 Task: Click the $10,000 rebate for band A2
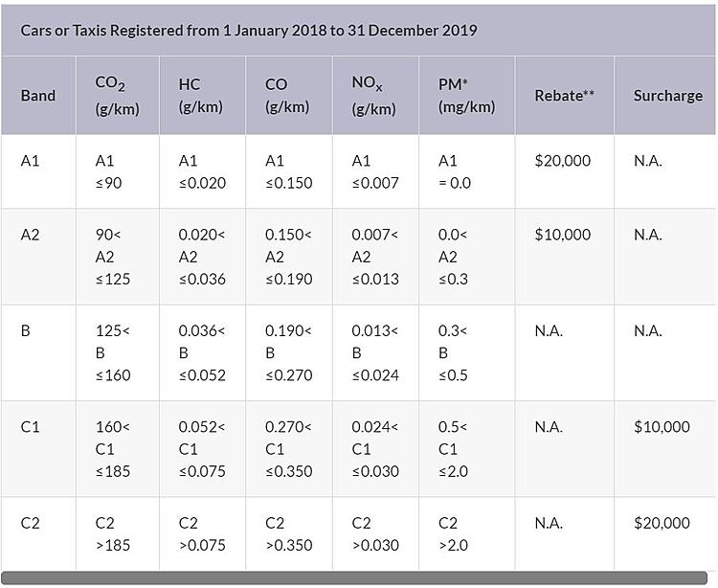(563, 235)
